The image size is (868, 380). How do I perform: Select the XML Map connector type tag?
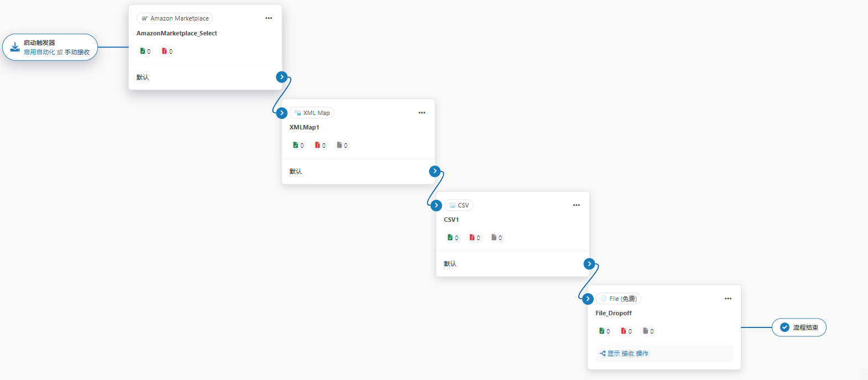tap(312, 113)
